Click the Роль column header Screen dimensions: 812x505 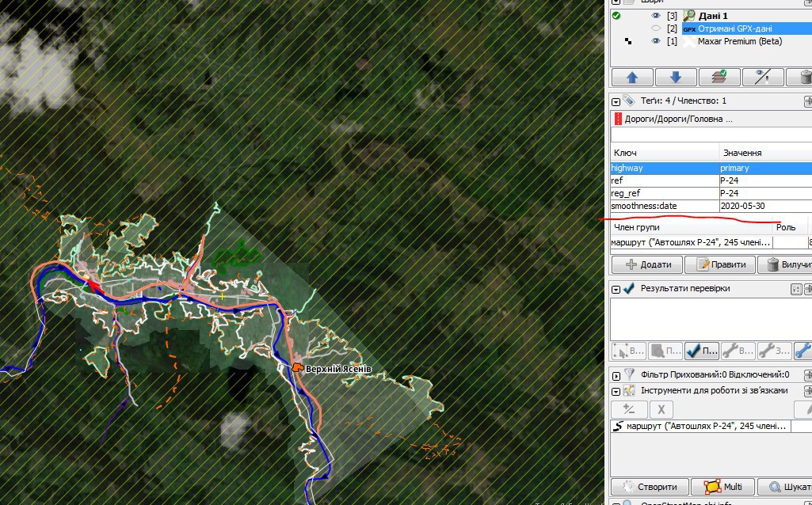coord(789,227)
